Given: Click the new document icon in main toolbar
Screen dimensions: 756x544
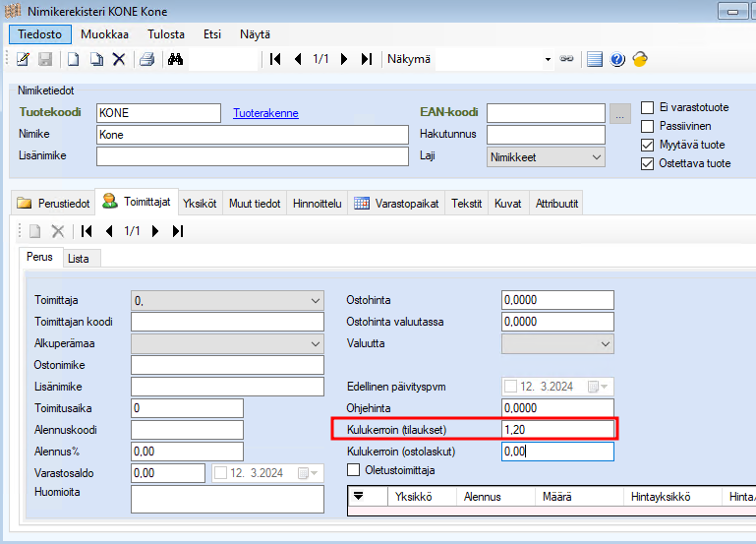Looking at the screenshot, I should (x=74, y=59).
